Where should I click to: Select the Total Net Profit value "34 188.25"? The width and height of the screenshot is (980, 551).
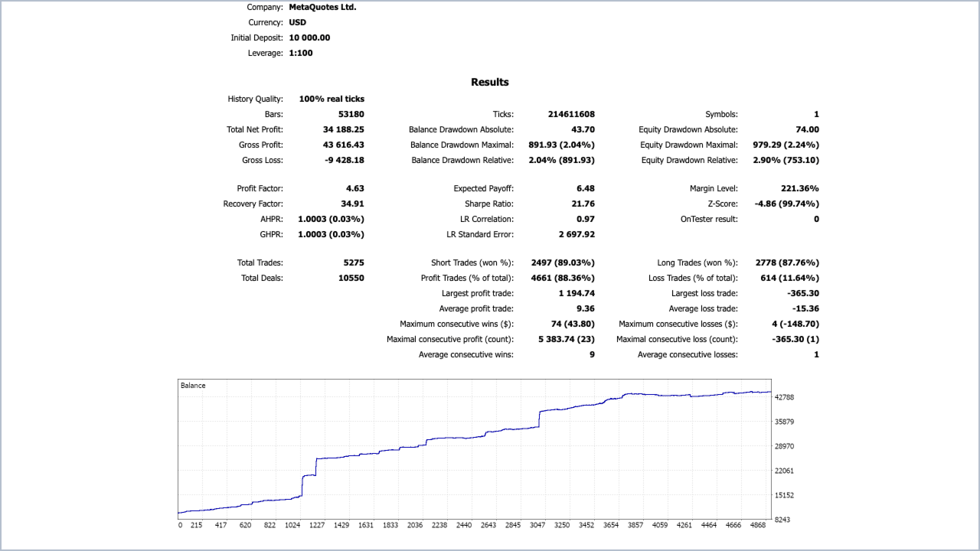pyautogui.click(x=344, y=129)
